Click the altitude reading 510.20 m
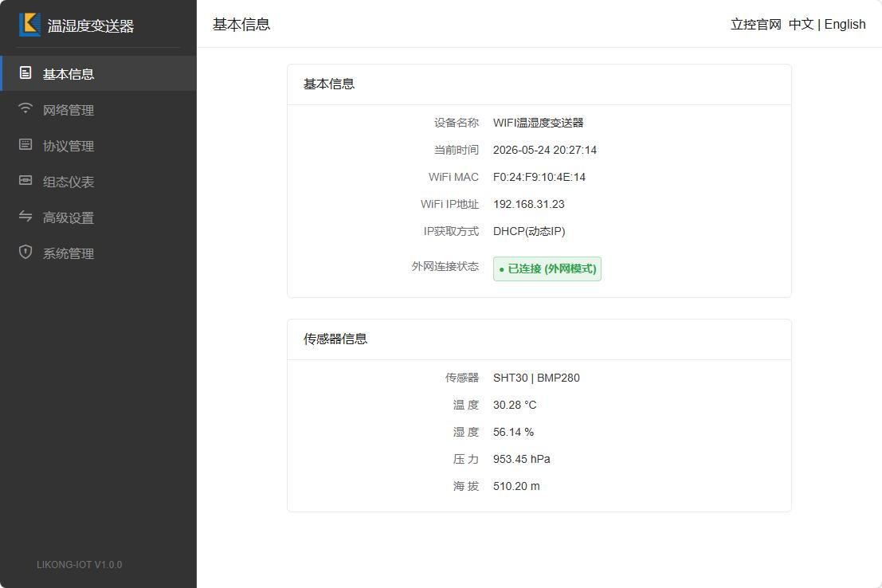882x588 pixels. pyautogui.click(x=516, y=485)
